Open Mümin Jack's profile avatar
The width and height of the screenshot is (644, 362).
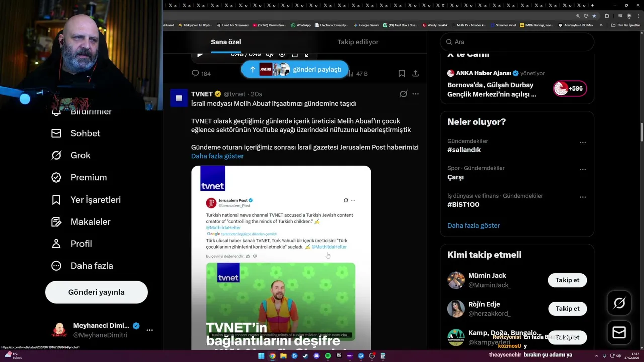coord(456,280)
